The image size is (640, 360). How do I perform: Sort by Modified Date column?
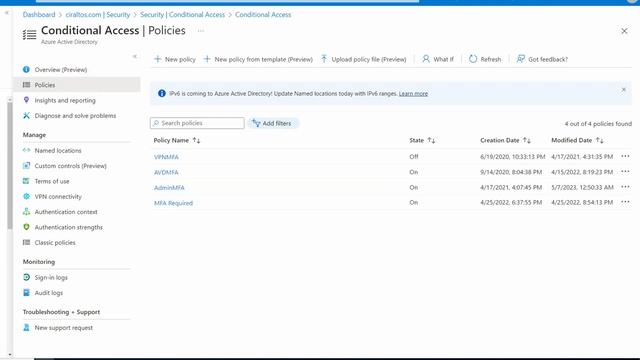coord(577,140)
